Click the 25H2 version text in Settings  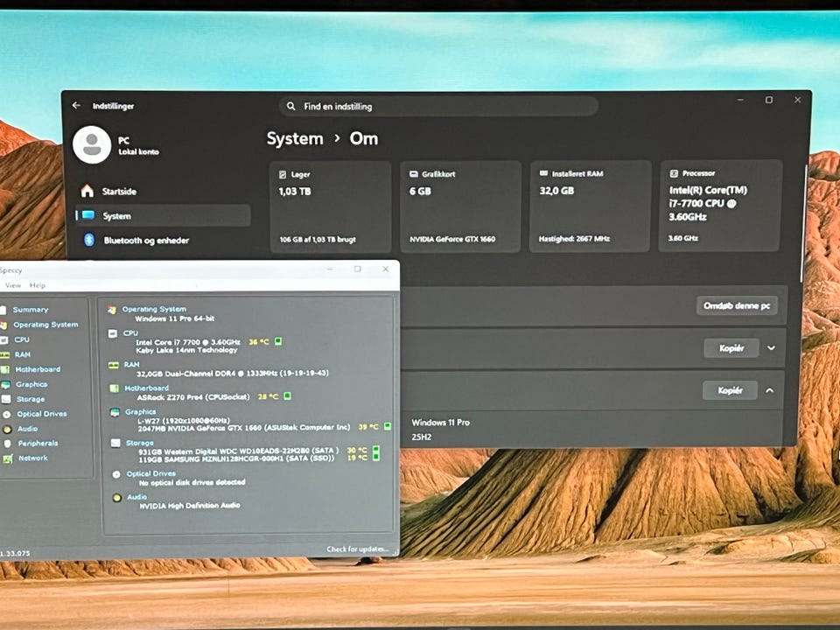[422, 437]
